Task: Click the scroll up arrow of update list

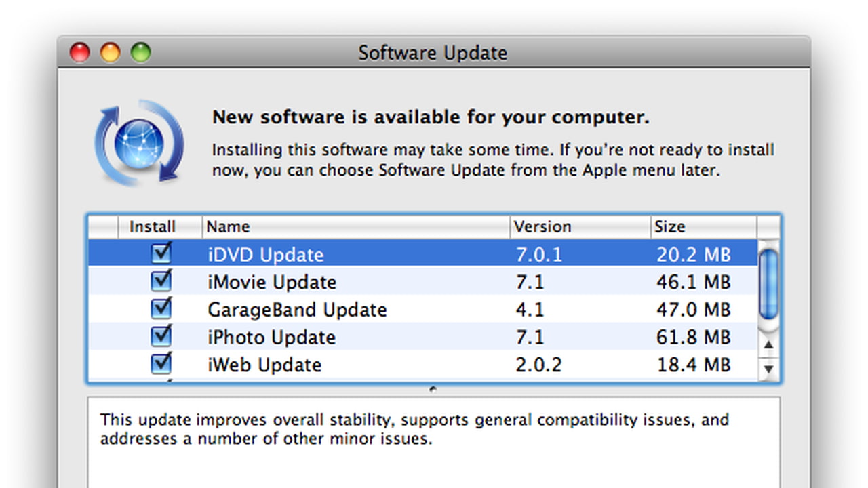Action: pyautogui.click(x=768, y=345)
